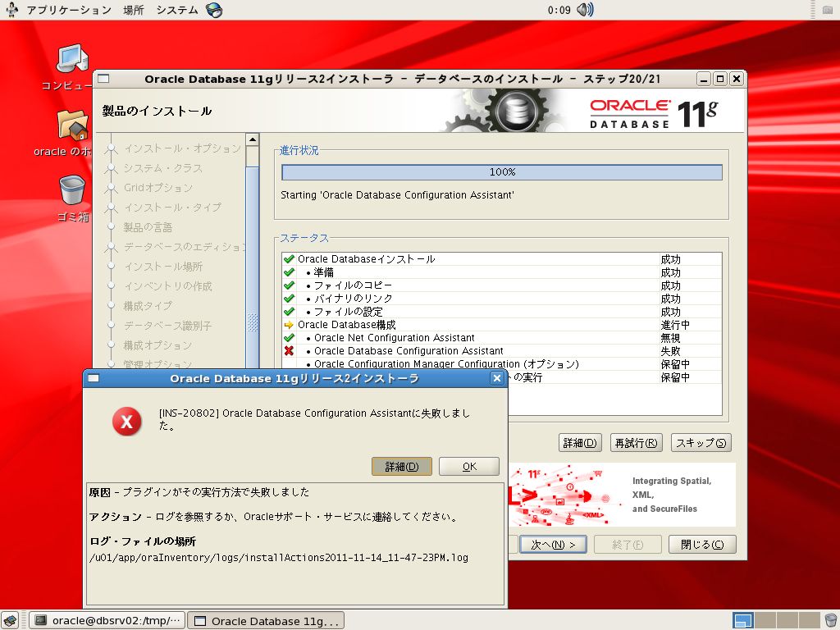Select インストール・オプション step in sidebar
The height and width of the screenshot is (630, 840).
coord(183,148)
